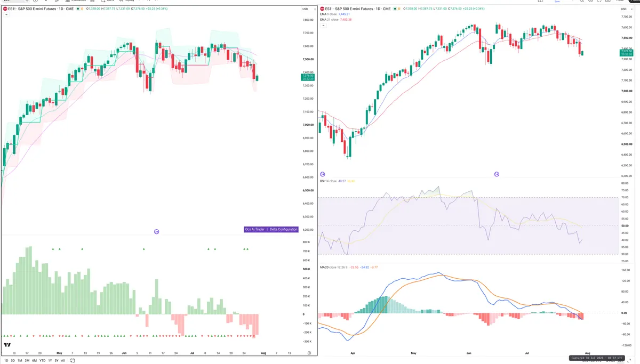This screenshot has height=364, width=640.
Task: Select the EMA 9 close legend
Action: click(329, 14)
